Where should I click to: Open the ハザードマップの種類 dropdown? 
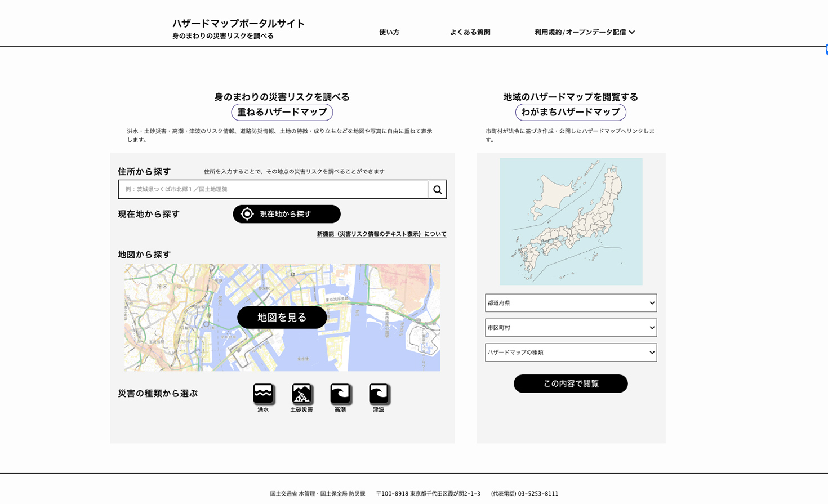coord(570,353)
